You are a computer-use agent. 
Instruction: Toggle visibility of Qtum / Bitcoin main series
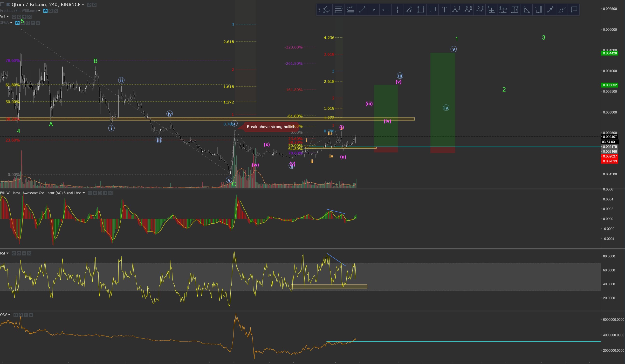click(x=89, y=5)
